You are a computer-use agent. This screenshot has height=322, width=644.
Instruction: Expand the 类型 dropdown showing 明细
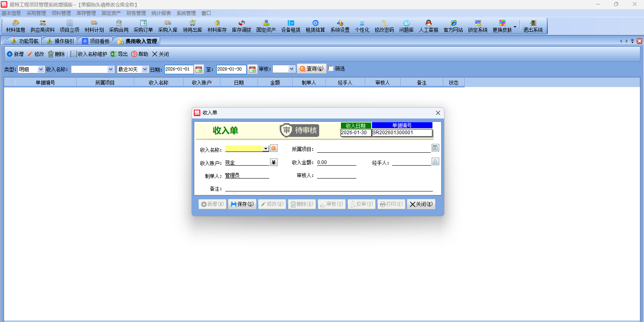[x=41, y=69]
